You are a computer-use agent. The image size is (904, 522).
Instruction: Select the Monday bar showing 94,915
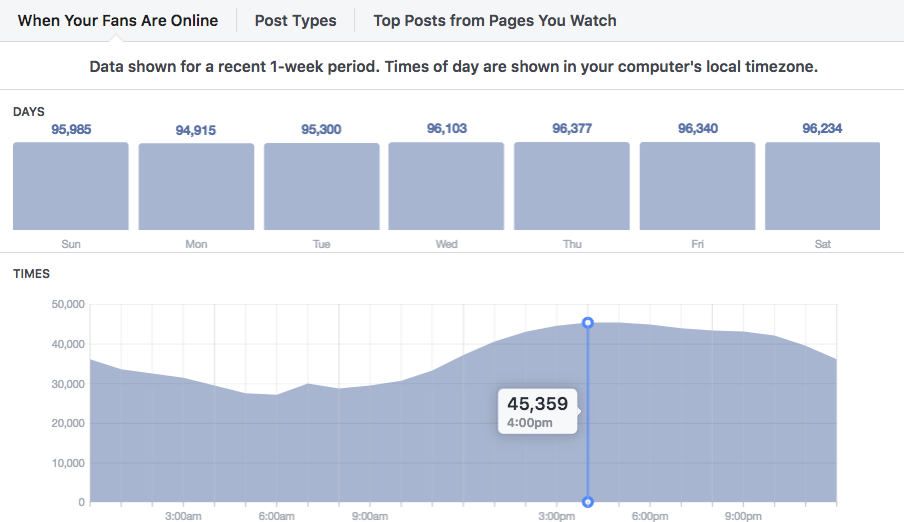[x=196, y=187]
